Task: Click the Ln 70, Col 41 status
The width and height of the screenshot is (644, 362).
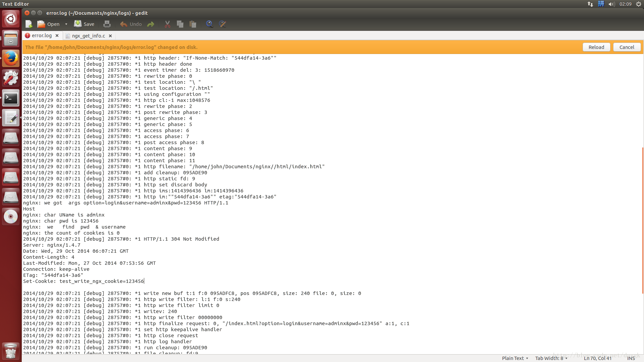Action: coord(597,358)
